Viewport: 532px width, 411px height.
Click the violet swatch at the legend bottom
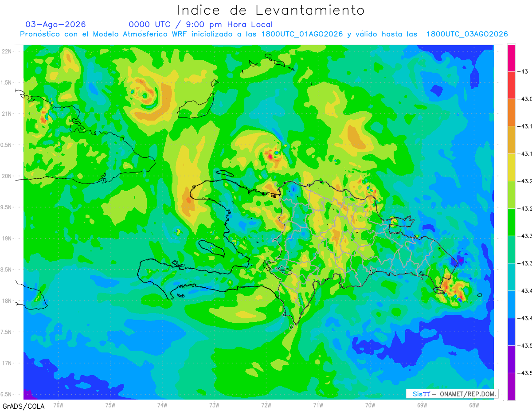point(511,387)
